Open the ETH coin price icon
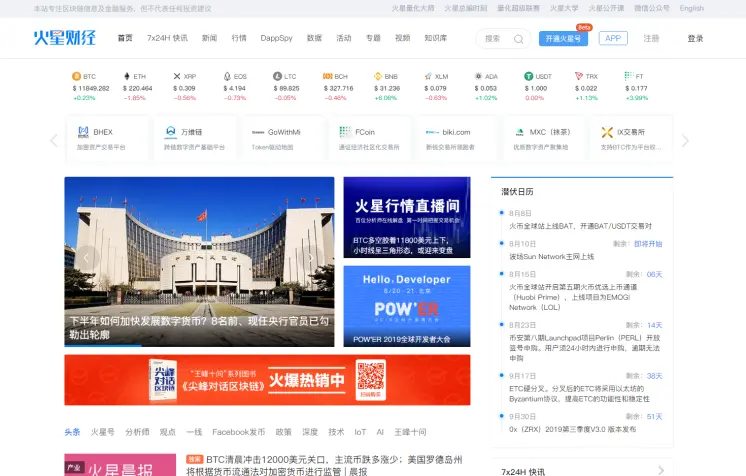Image resolution: width=746 pixels, height=476 pixels. 127,76
